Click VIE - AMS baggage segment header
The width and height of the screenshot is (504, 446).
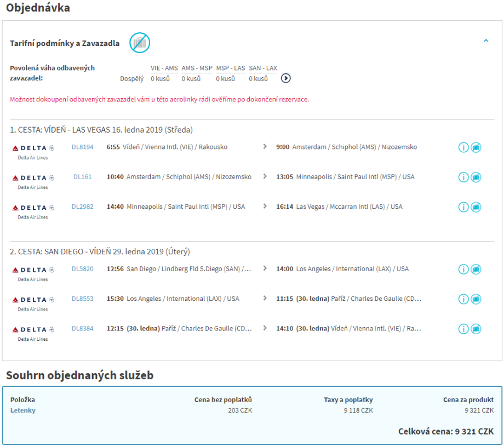pyautogui.click(x=164, y=68)
